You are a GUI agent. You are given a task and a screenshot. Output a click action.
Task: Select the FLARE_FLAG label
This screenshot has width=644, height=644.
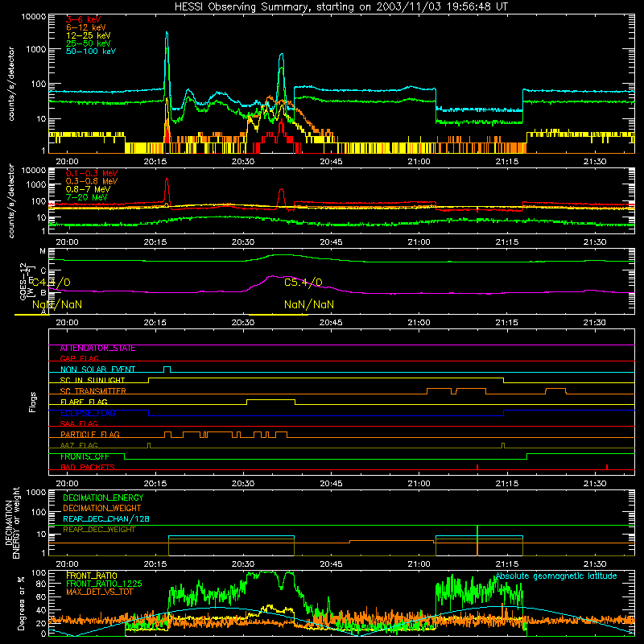(x=84, y=402)
